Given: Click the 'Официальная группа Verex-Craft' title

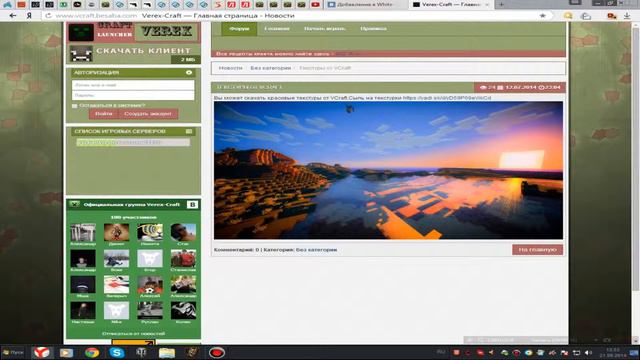Looking at the screenshot, I should 131,204.
